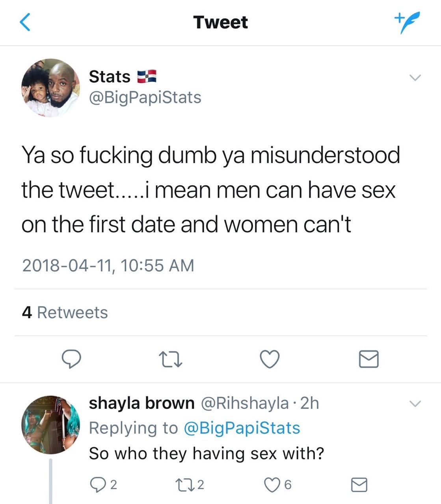Open the main tweet's options chevron

(x=415, y=78)
